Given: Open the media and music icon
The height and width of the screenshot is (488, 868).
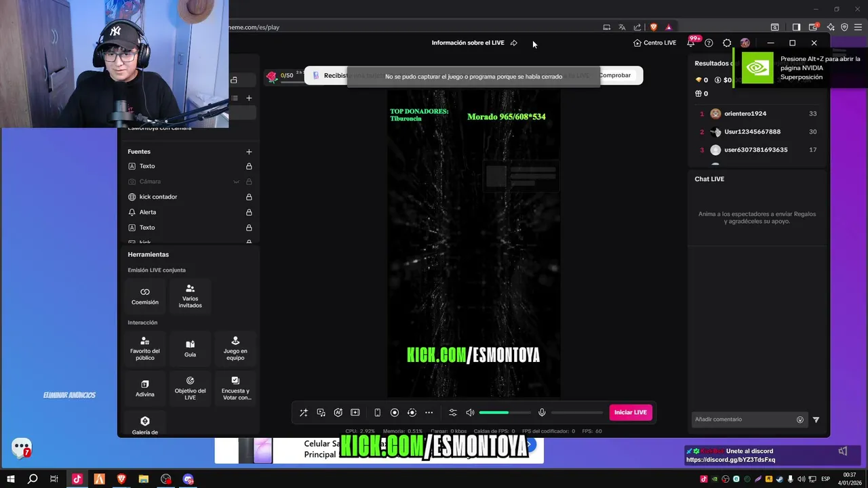Looking at the screenshot, I should pyautogui.click(x=321, y=412).
